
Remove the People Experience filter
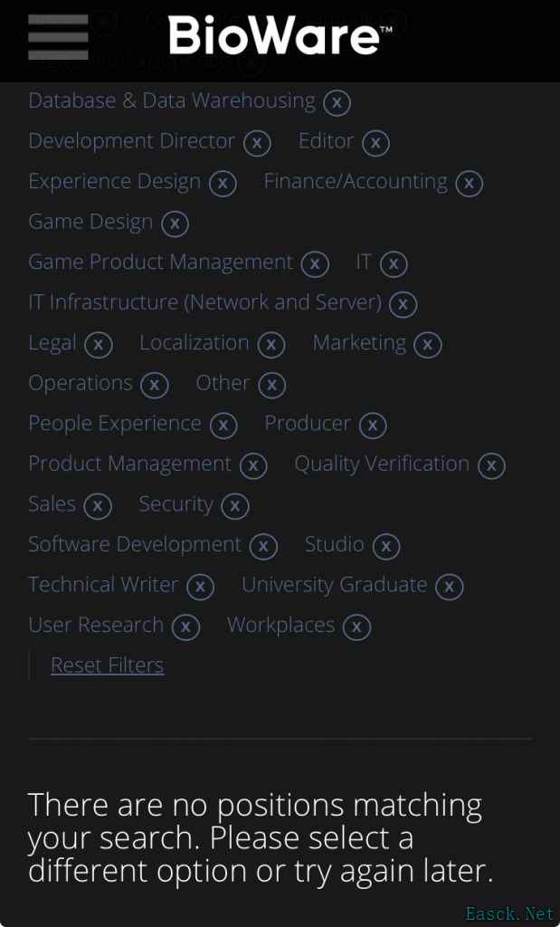(223, 425)
